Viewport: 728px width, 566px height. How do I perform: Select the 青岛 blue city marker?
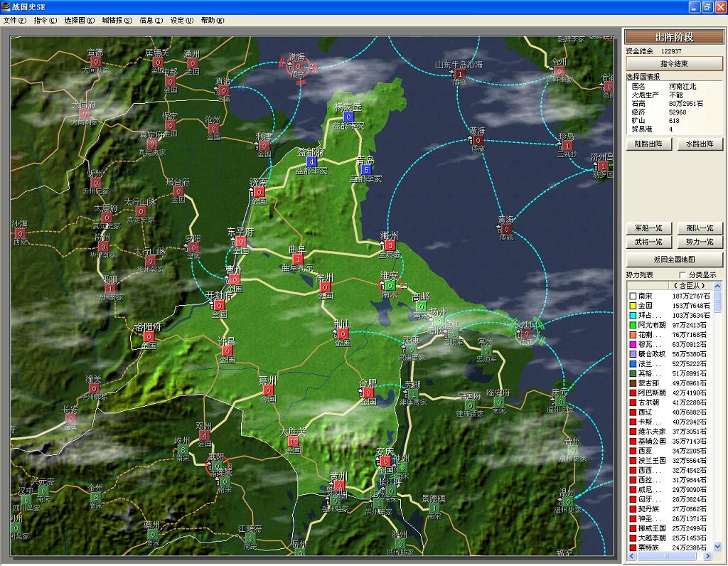tap(365, 169)
